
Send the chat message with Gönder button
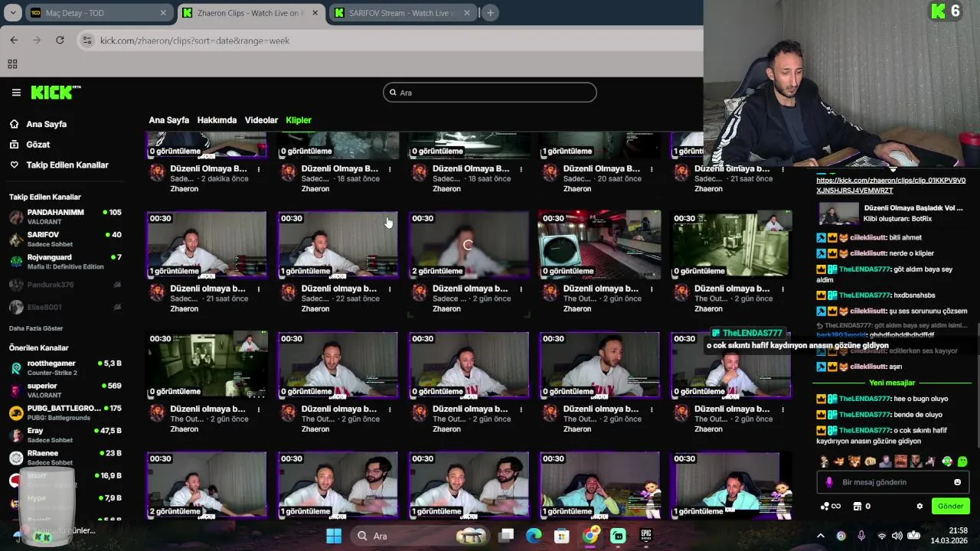pyautogui.click(x=950, y=506)
